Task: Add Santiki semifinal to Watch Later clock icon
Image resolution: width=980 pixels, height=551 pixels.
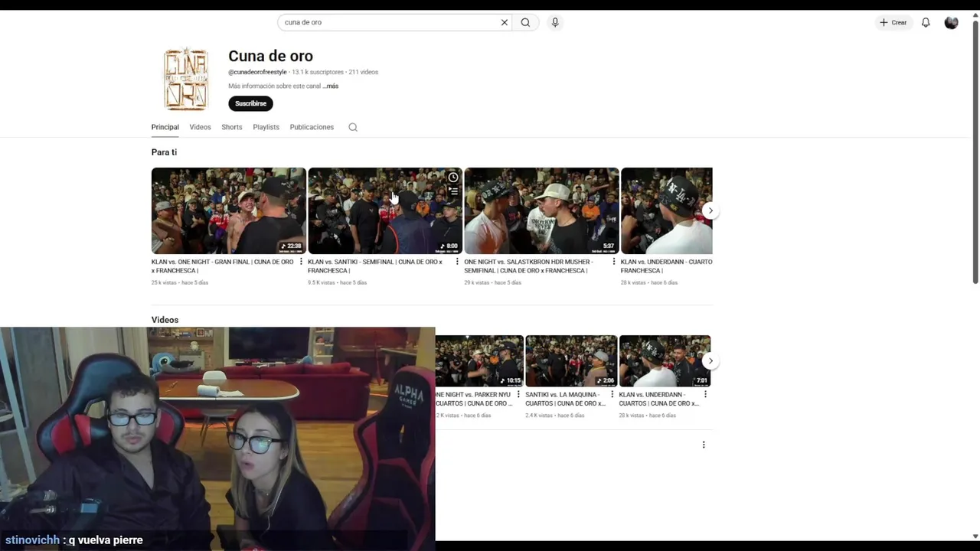Action: coord(453,178)
